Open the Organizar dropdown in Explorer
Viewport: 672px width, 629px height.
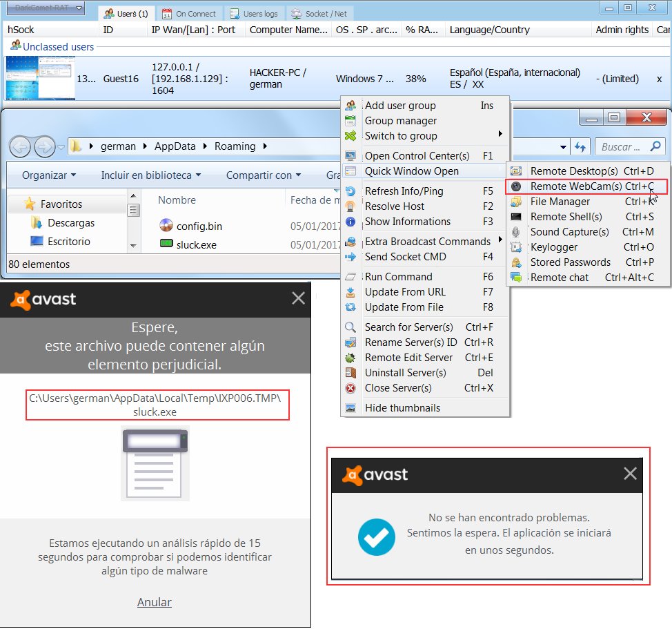pos(49,175)
